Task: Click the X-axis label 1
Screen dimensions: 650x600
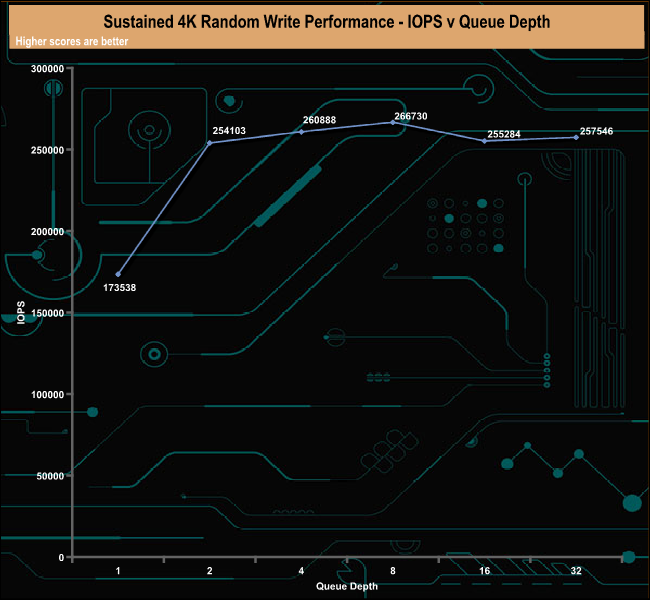Action: (118, 571)
